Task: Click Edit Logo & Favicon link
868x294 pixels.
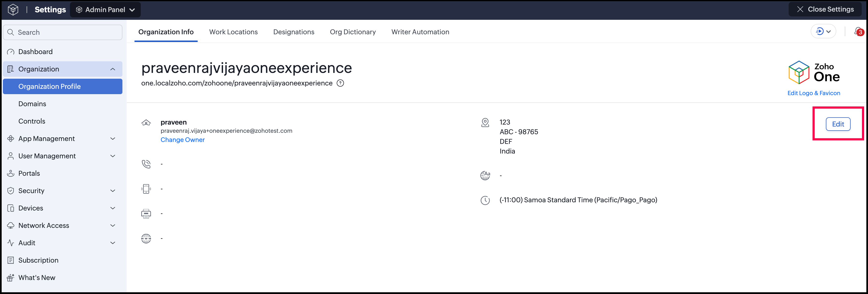Action: tap(813, 93)
